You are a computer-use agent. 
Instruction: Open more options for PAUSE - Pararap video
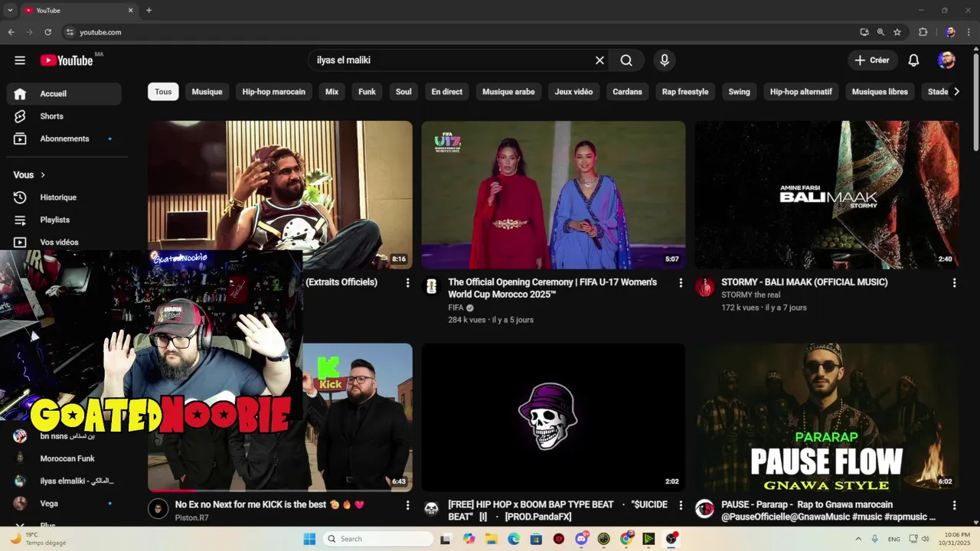pyautogui.click(x=954, y=506)
